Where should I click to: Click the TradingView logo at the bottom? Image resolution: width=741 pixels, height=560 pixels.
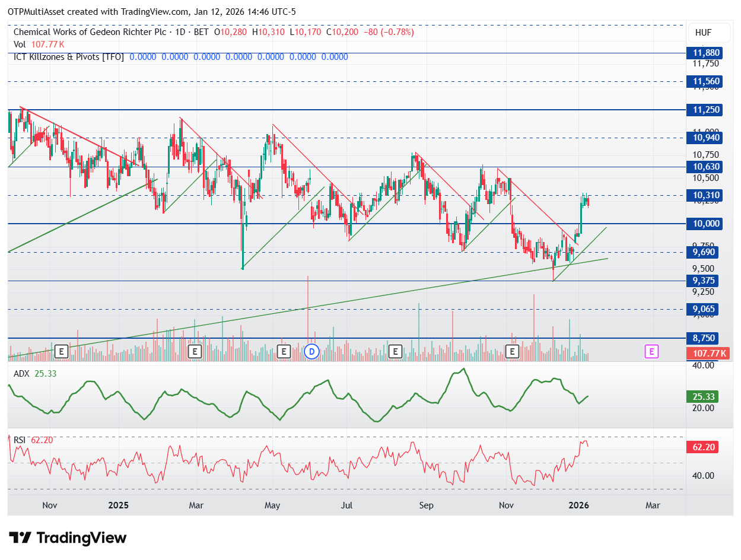coord(68,538)
